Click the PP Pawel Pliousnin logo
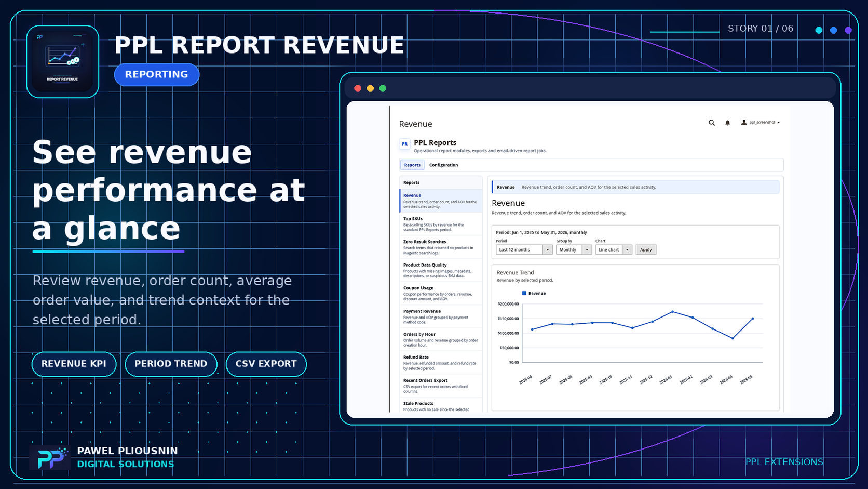The image size is (868, 489). click(x=50, y=458)
